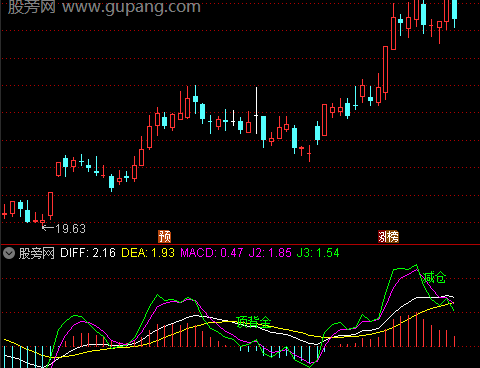Click the DEA: 1.93 value

pyautogui.click(x=148, y=253)
